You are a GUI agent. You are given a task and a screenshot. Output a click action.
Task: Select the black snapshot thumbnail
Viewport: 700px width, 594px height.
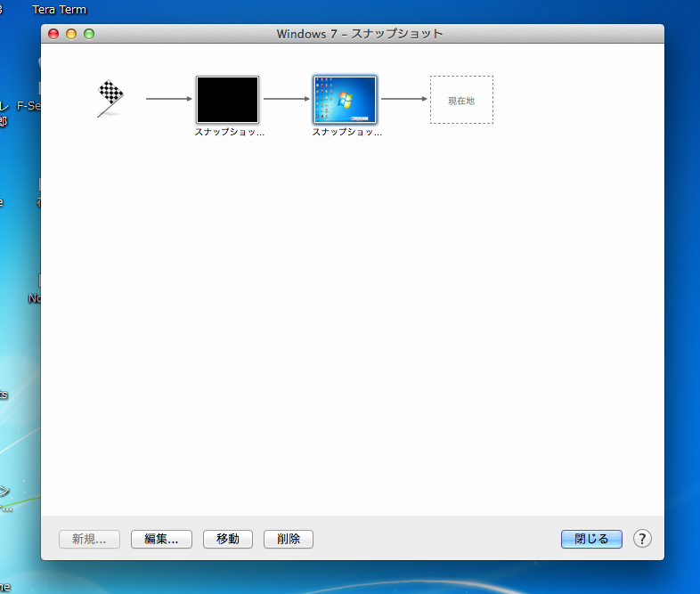click(x=227, y=100)
